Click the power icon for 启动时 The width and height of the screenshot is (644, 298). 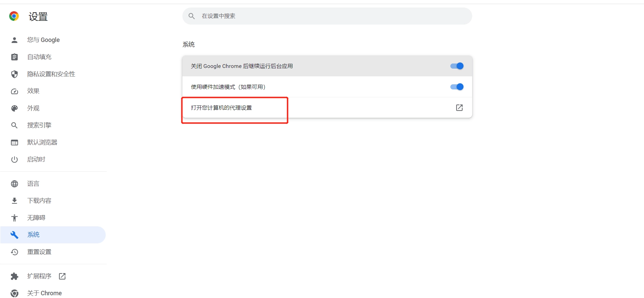[14, 159]
